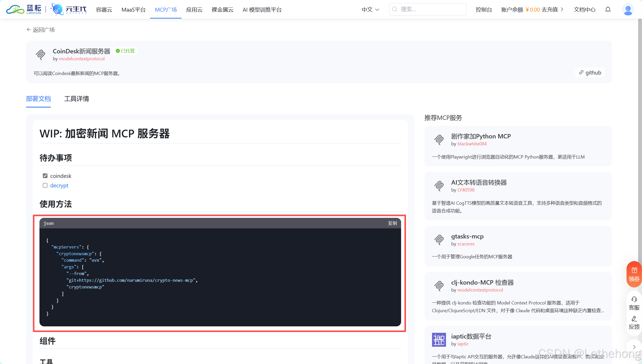Click the Lanyun cloud logo

point(15,9)
